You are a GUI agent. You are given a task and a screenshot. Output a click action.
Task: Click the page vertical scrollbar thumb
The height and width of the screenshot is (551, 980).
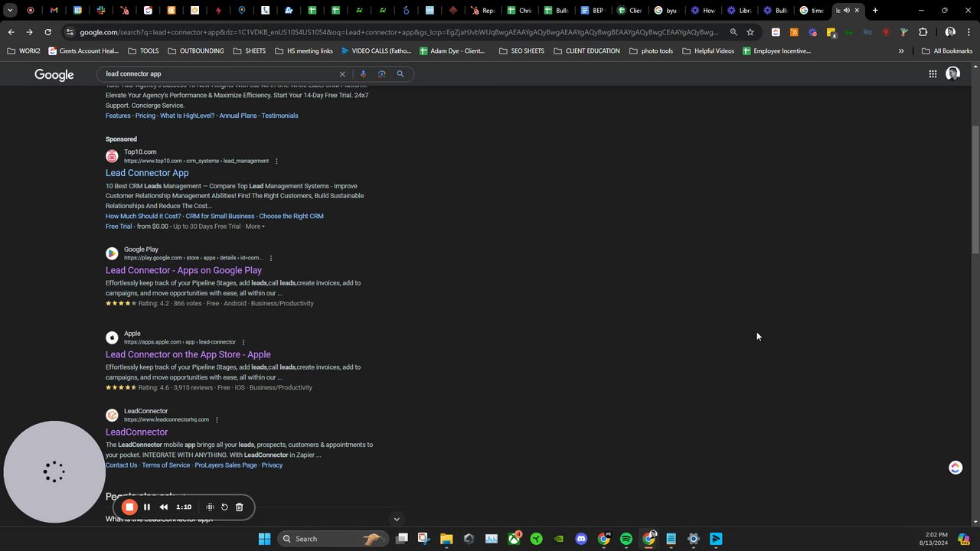[x=975, y=190]
